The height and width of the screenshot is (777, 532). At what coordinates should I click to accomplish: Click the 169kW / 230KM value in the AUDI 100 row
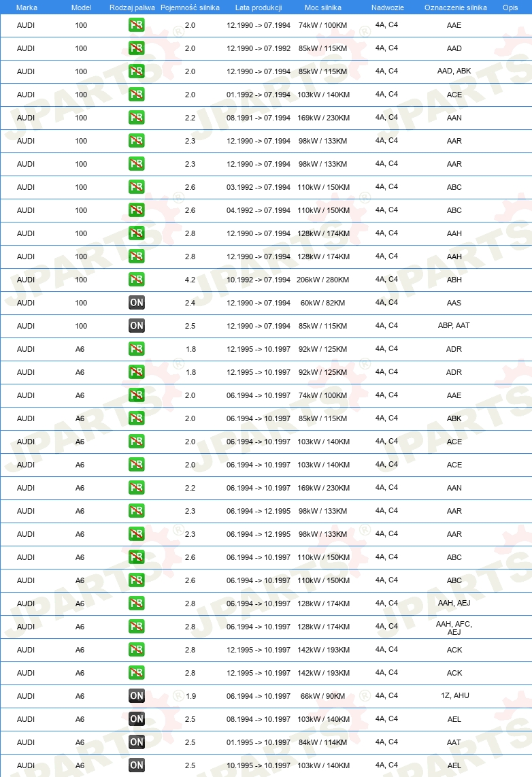pos(323,118)
